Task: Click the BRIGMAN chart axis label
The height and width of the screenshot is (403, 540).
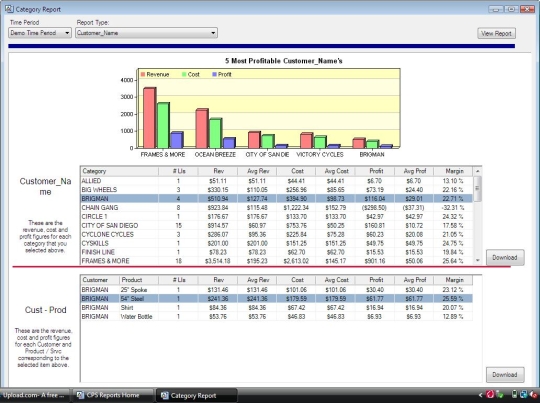Action: click(372, 155)
